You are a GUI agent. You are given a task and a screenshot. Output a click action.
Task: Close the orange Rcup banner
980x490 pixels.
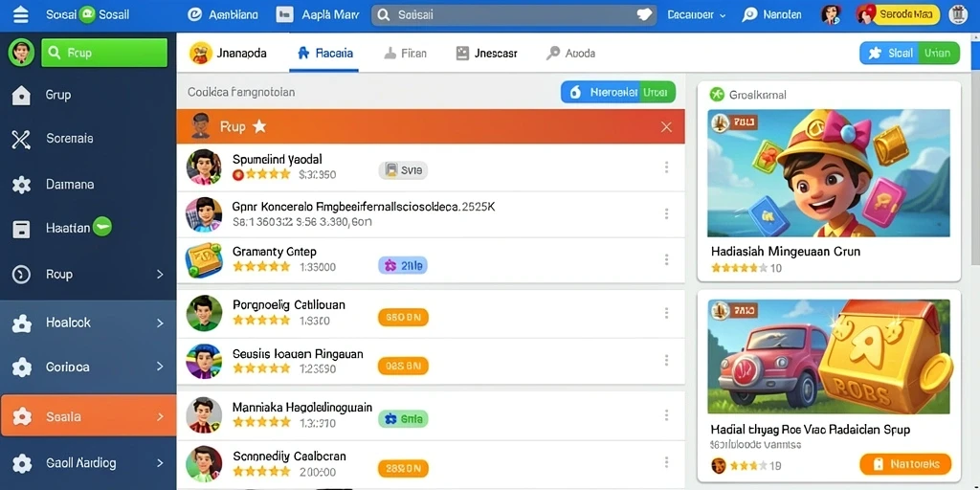tap(666, 127)
